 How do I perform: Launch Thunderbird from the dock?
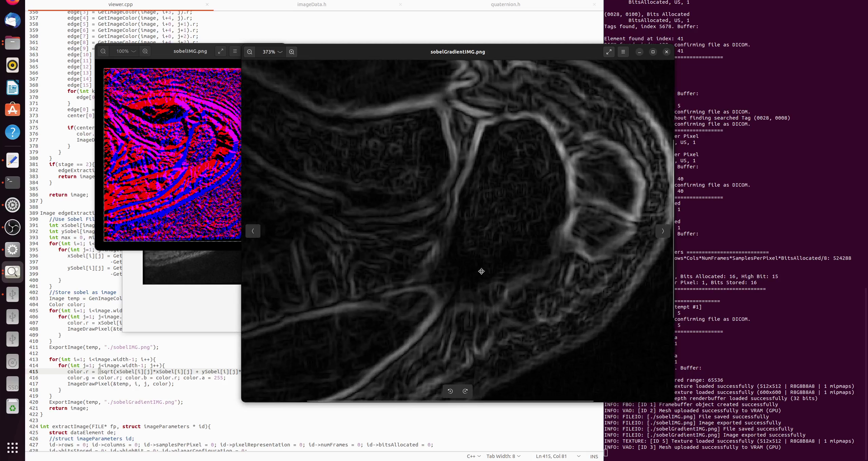(x=13, y=20)
